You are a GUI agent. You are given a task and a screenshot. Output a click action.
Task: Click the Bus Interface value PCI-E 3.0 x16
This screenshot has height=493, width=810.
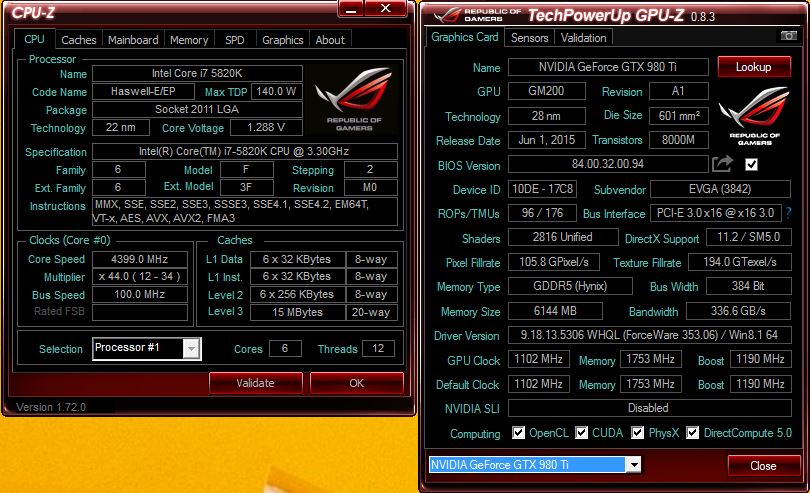(x=715, y=213)
